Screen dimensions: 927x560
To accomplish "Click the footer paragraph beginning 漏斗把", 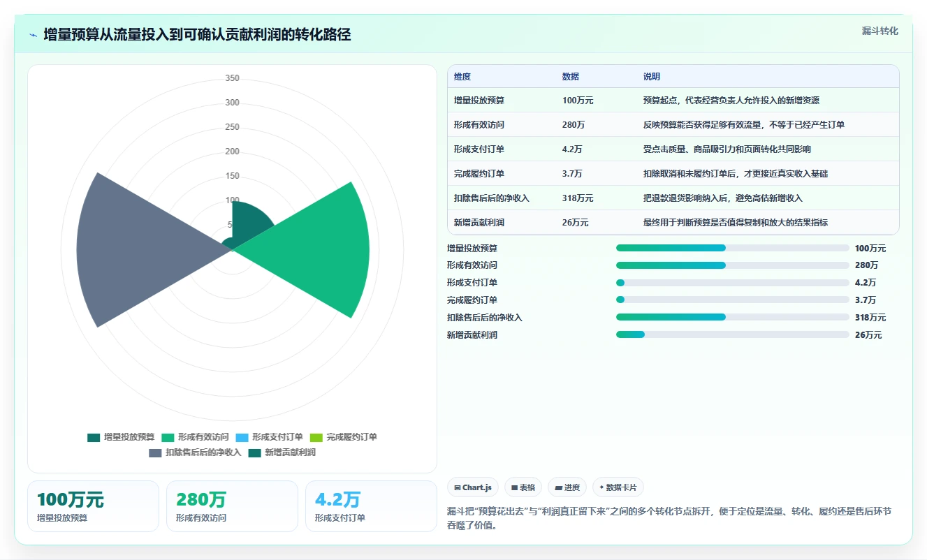I will coord(669,518).
